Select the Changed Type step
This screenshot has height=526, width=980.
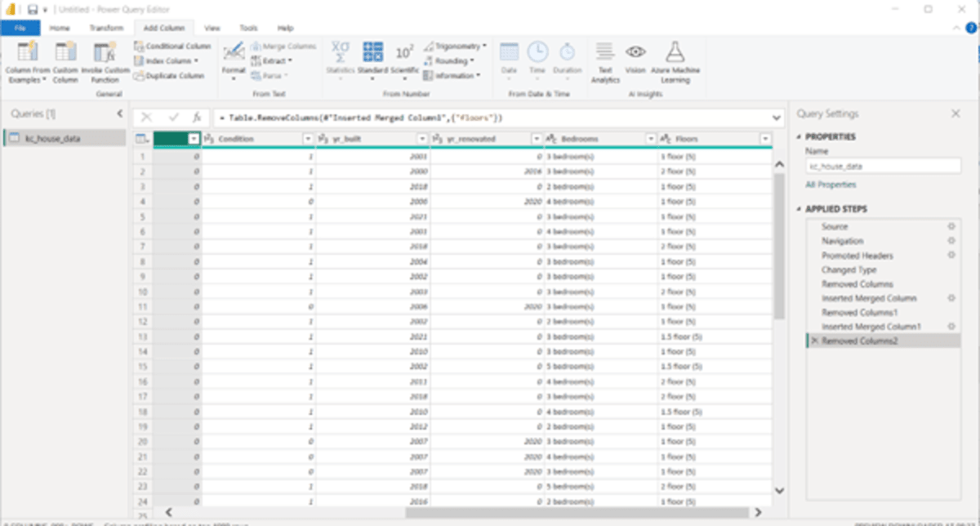pos(849,270)
